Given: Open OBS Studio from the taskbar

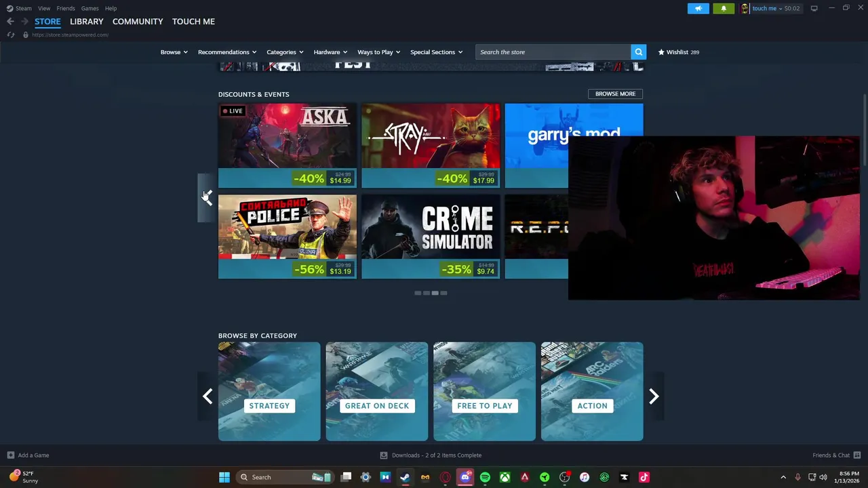Looking at the screenshot, I should tap(564, 477).
